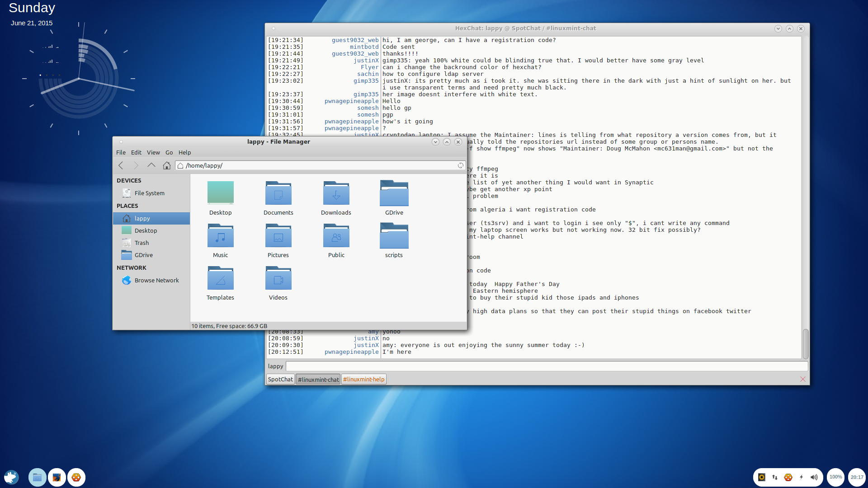Switch to the #linuxmint-help tab
The height and width of the screenshot is (488, 868).
click(364, 379)
